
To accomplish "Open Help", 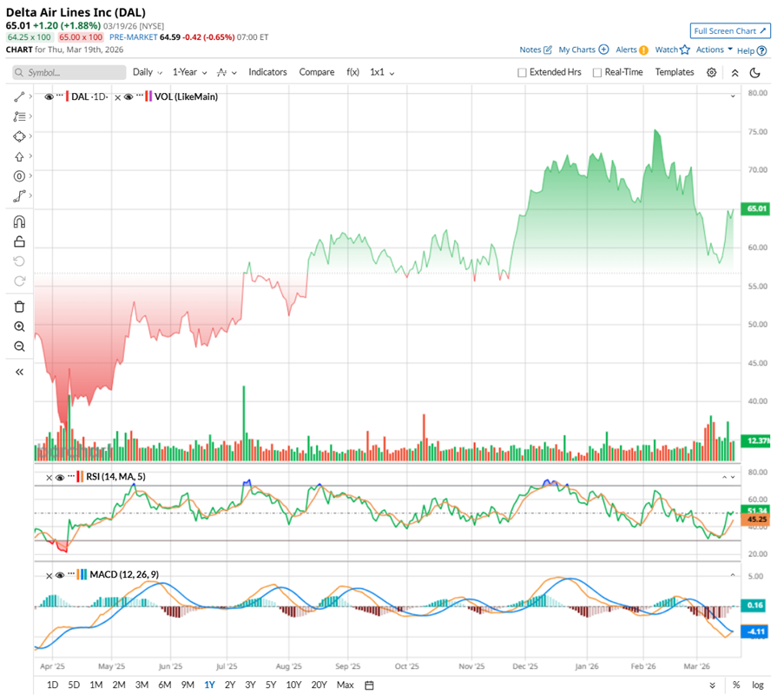I will (x=752, y=50).
